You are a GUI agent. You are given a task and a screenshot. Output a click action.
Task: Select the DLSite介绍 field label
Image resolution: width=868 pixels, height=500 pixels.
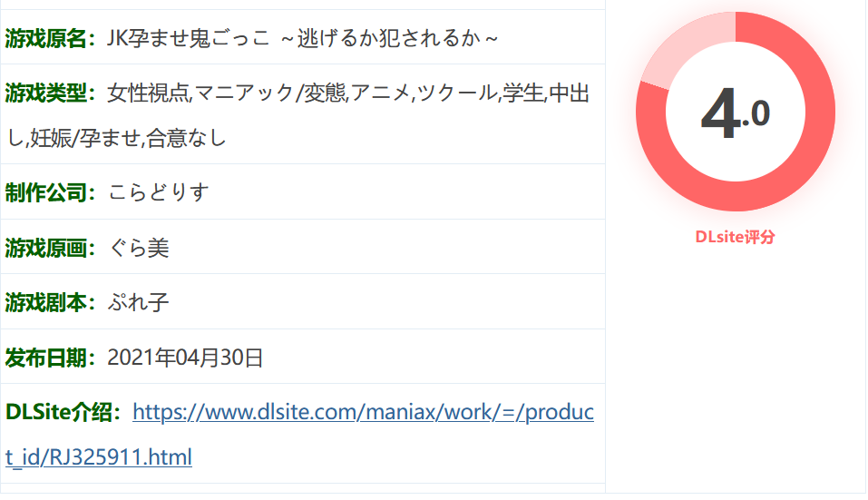(63, 412)
